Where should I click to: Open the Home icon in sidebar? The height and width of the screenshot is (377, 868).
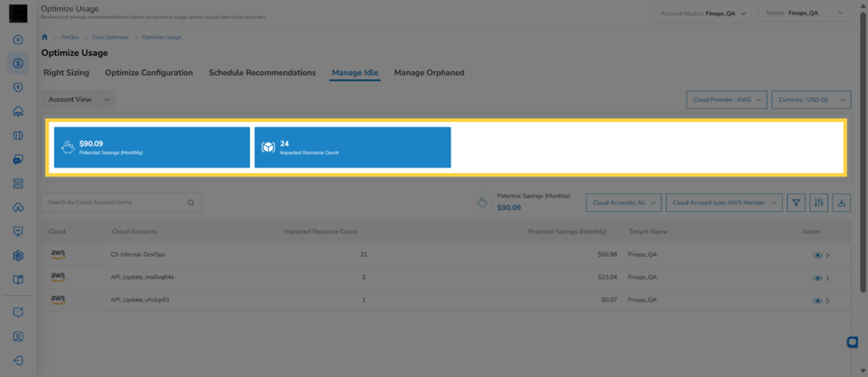click(x=18, y=39)
